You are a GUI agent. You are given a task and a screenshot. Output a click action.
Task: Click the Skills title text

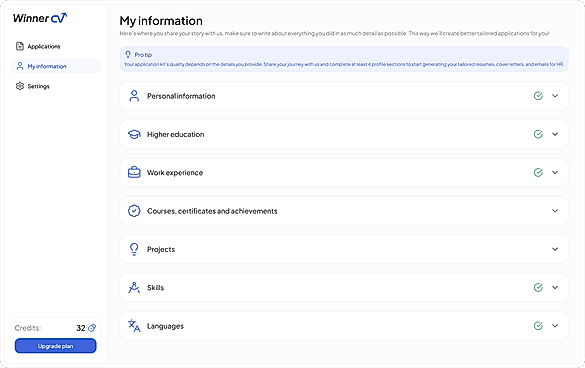(155, 287)
